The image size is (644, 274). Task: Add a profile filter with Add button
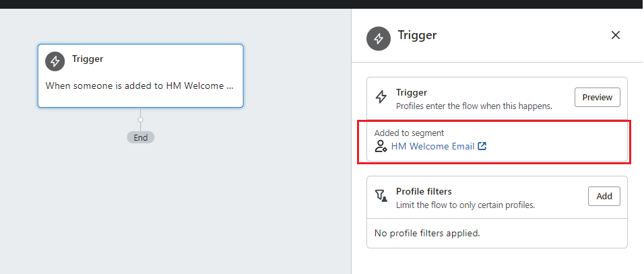(604, 196)
